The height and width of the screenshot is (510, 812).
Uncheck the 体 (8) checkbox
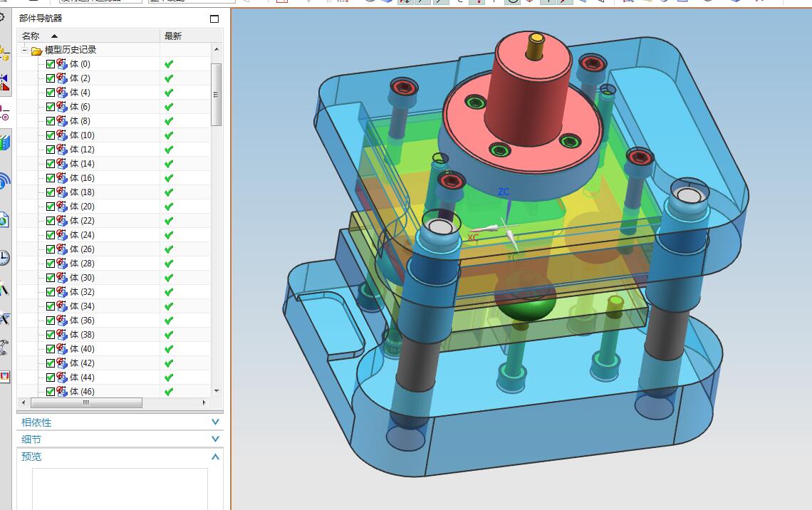point(51,121)
